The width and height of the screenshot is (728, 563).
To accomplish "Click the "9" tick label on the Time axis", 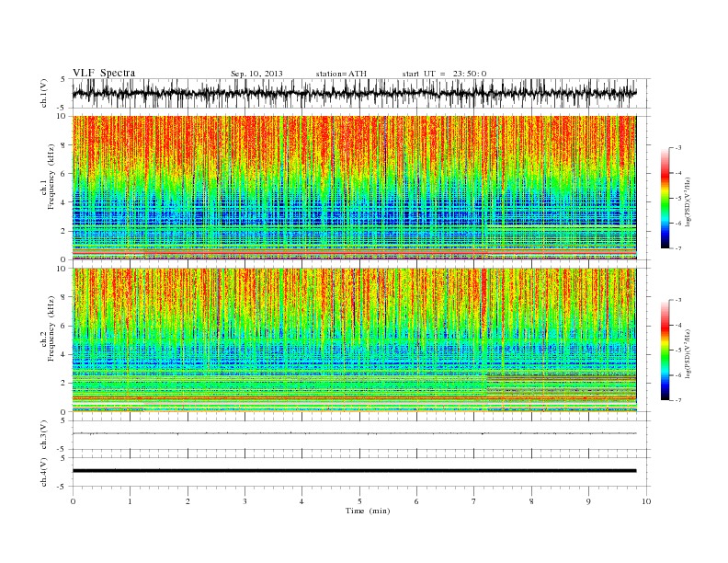I will (588, 501).
